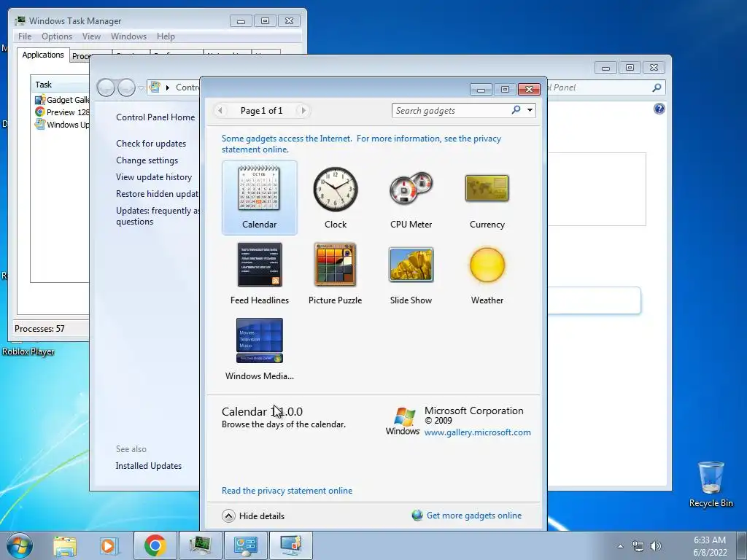747x560 pixels.
Task: Switch to Applications tab in Task Manager
Action: [43, 55]
